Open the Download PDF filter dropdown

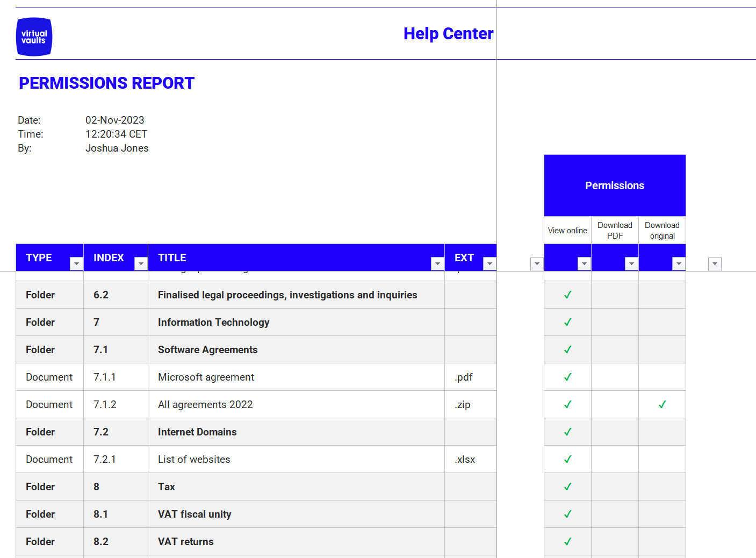pos(631,263)
